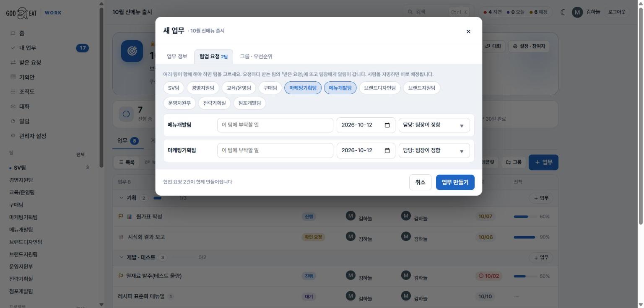
Task: Toggle the 브랜드디자인팀 team chip
Action: (380, 88)
